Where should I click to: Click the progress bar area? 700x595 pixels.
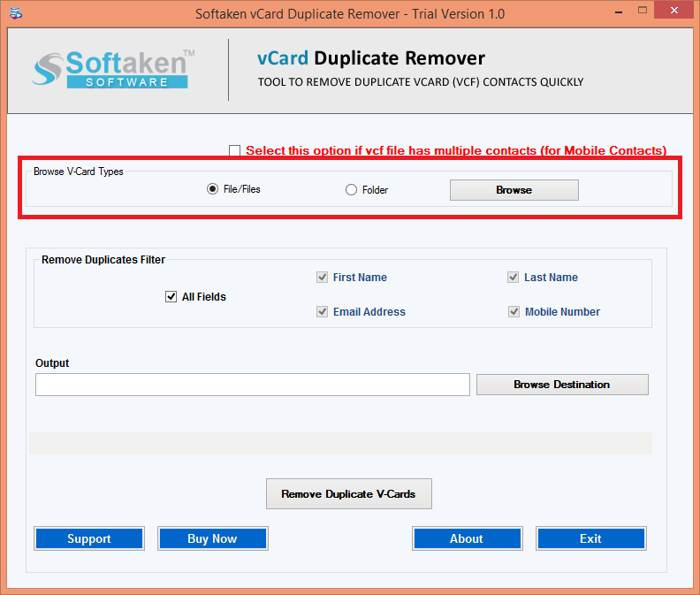pos(340,443)
